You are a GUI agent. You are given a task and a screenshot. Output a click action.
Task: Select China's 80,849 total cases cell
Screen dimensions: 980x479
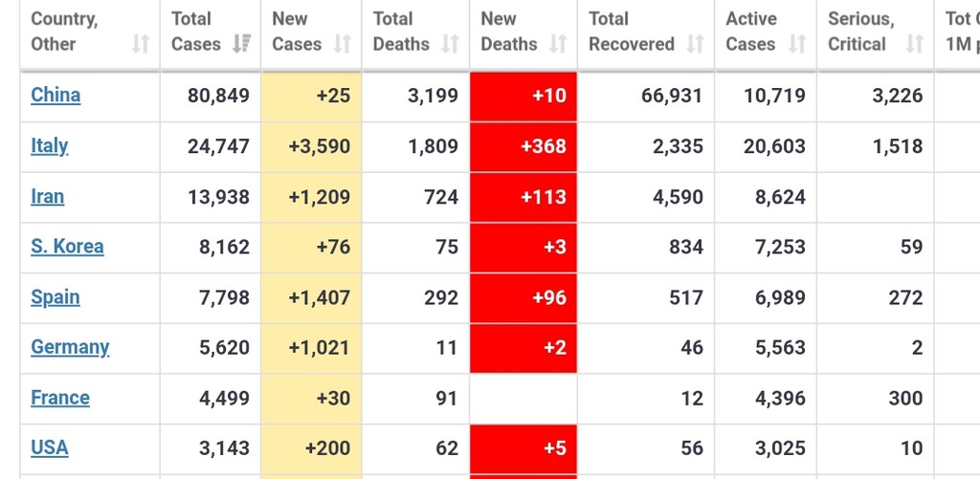(211, 96)
